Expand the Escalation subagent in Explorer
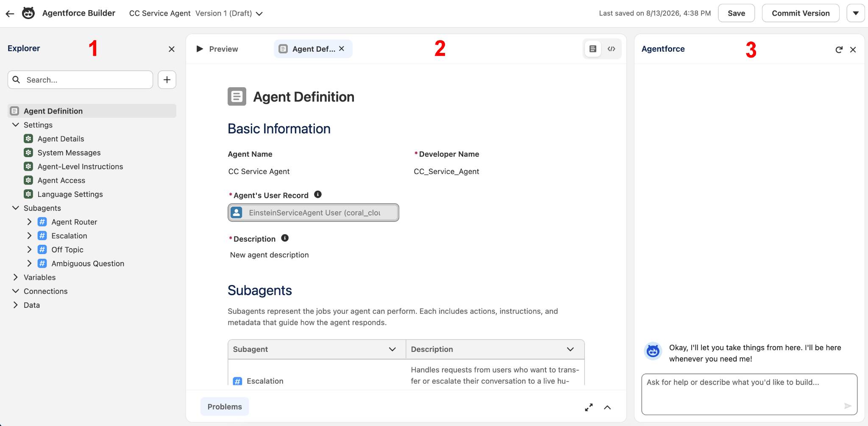This screenshot has width=868, height=426. point(29,236)
